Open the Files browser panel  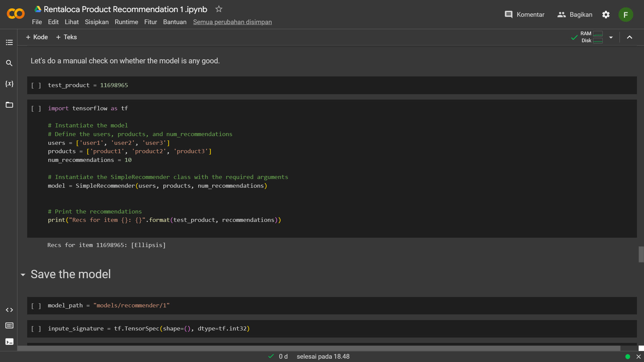[9, 105]
